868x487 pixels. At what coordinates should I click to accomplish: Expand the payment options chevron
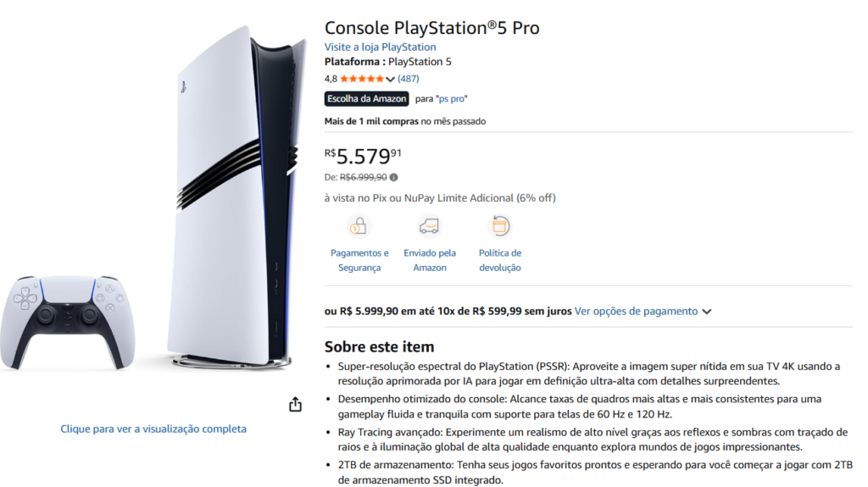point(707,312)
